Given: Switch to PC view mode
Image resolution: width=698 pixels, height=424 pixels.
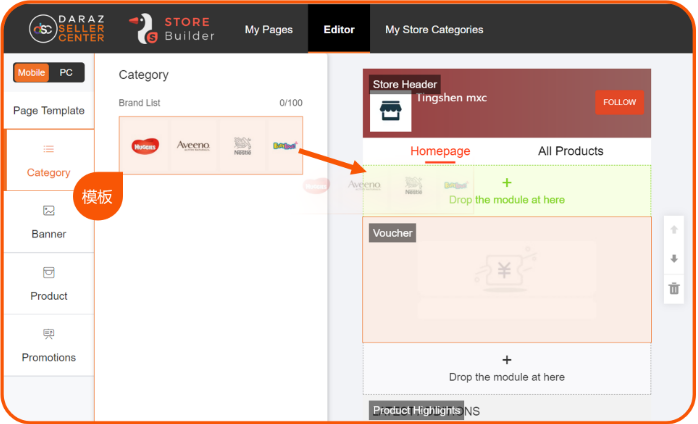Looking at the screenshot, I should click(x=66, y=73).
